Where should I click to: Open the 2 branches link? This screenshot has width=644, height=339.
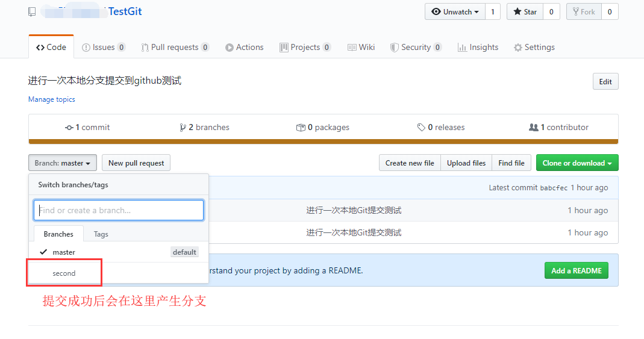(204, 127)
